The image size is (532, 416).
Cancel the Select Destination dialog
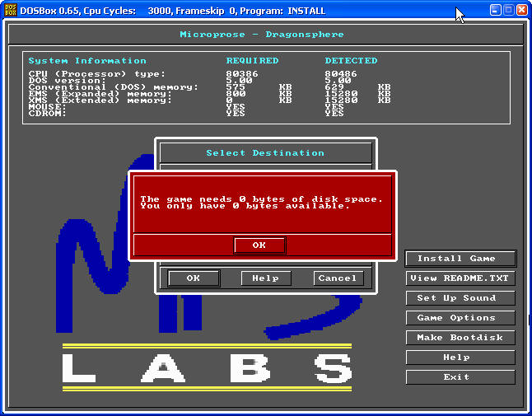click(338, 278)
